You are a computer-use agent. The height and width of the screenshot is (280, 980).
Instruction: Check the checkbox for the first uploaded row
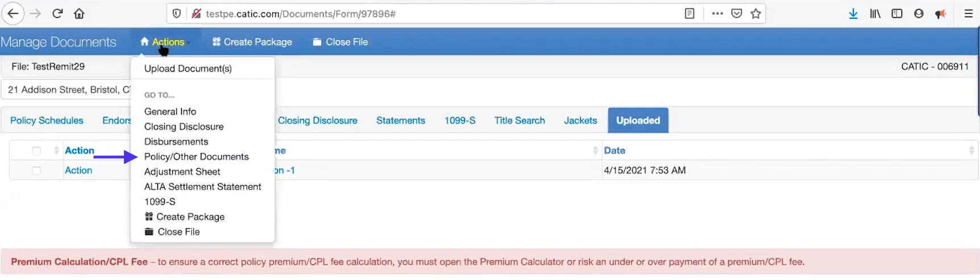pos(36,171)
